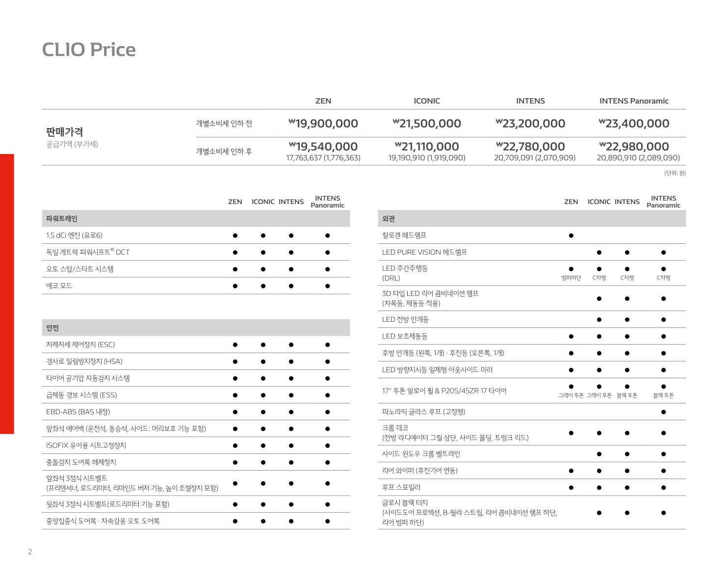This screenshot has height=574, width=728.
Task: Click the 개별소비세 인하 전 row label
Action: [224, 124]
